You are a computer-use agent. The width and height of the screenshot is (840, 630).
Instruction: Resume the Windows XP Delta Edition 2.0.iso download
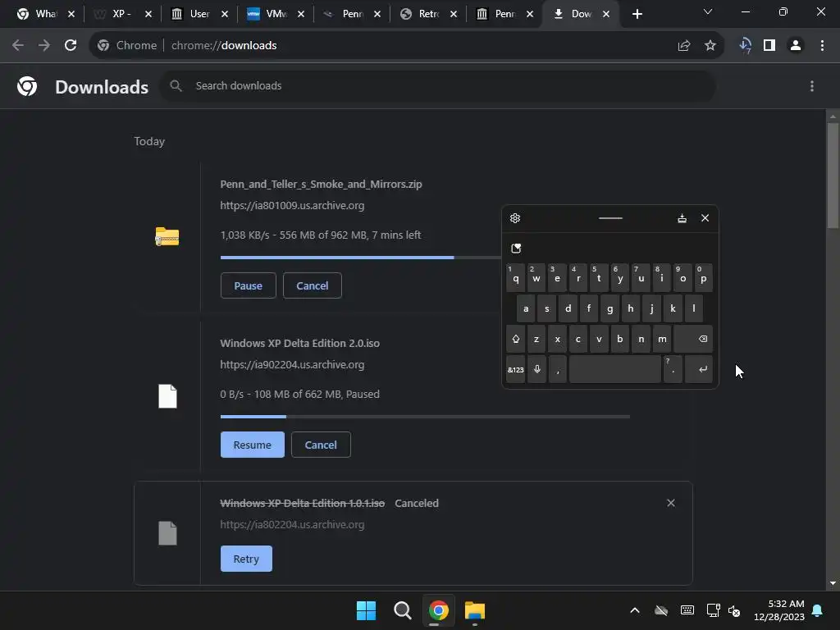pos(253,445)
